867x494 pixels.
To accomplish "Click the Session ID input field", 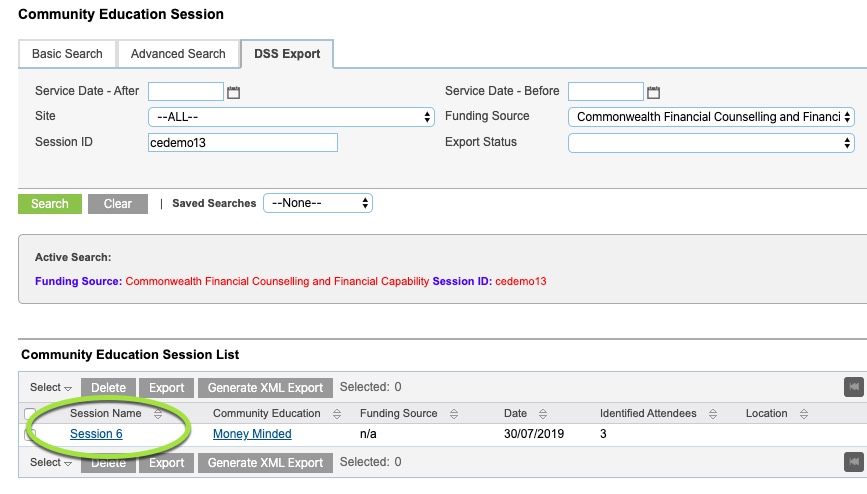I will 243,143.
